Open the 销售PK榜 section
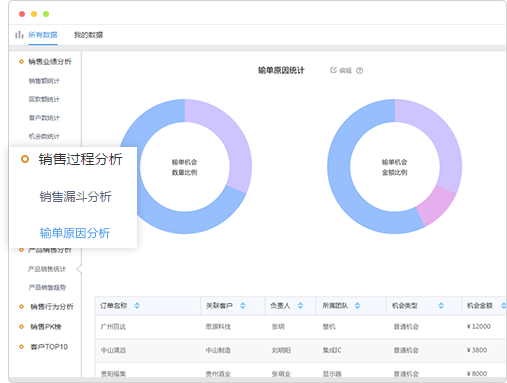 [46, 327]
